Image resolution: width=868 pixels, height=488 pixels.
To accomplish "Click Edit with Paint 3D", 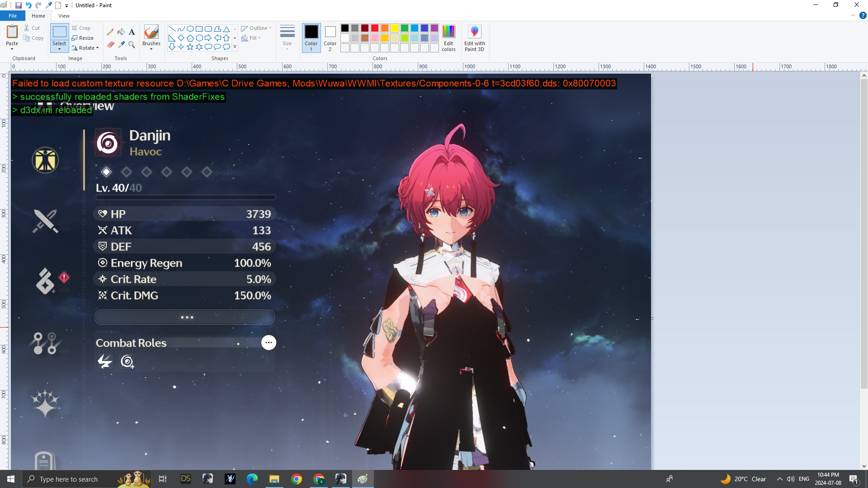I will click(x=474, y=38).
